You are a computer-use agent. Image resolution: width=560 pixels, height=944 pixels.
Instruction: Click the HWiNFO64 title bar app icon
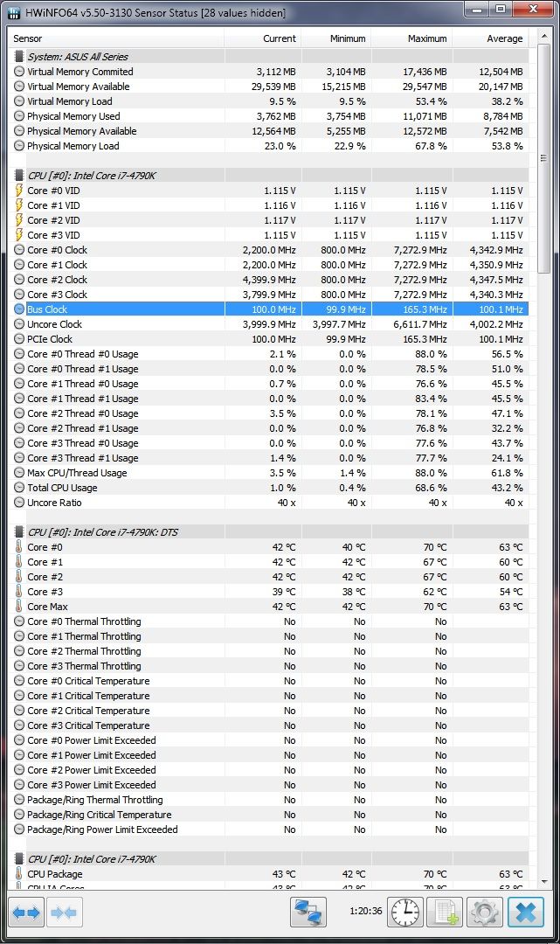[13, 12]
